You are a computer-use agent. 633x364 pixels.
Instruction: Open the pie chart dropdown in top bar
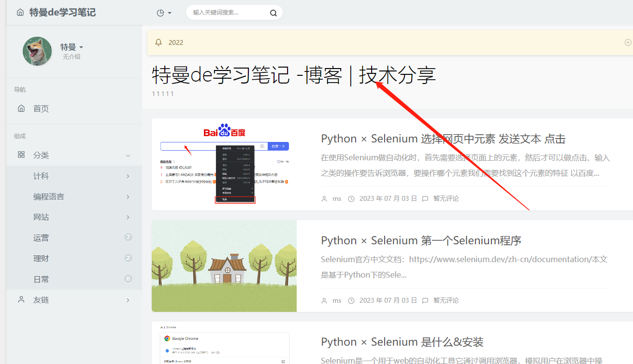(164, 13)
